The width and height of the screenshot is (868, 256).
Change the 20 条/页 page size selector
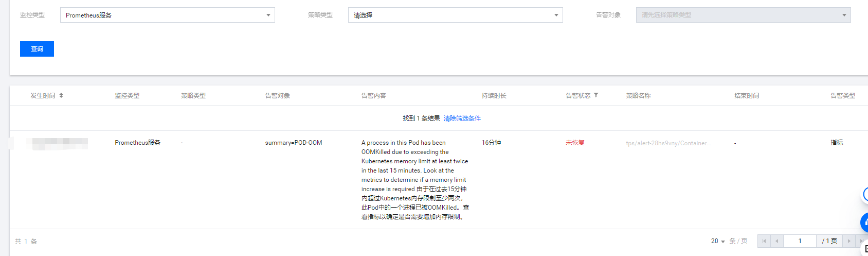(x=718, y=241)
